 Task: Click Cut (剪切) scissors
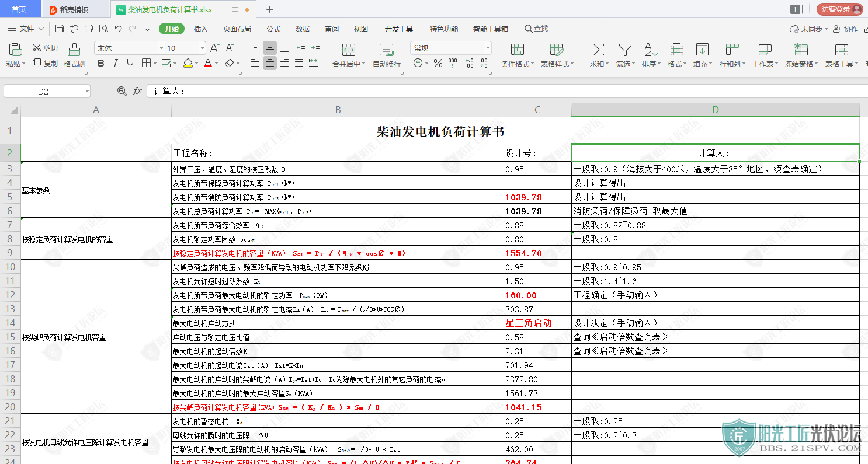point(45,48)
